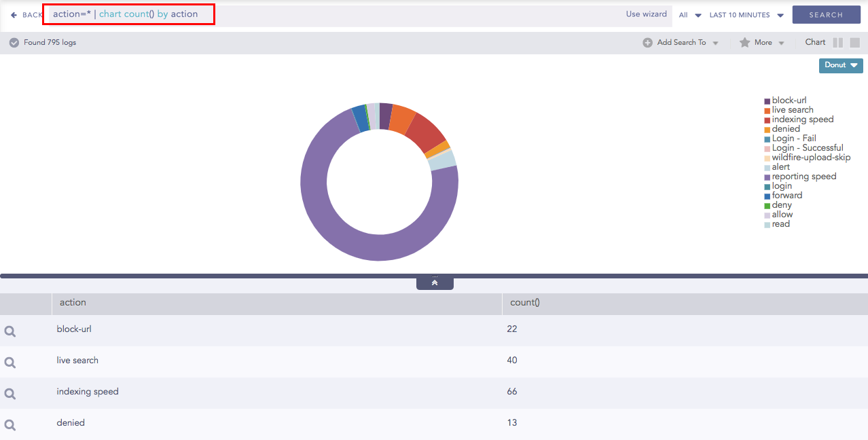Toggle the single-pane chart layout
Screen dimensions: 868x440
854,43
